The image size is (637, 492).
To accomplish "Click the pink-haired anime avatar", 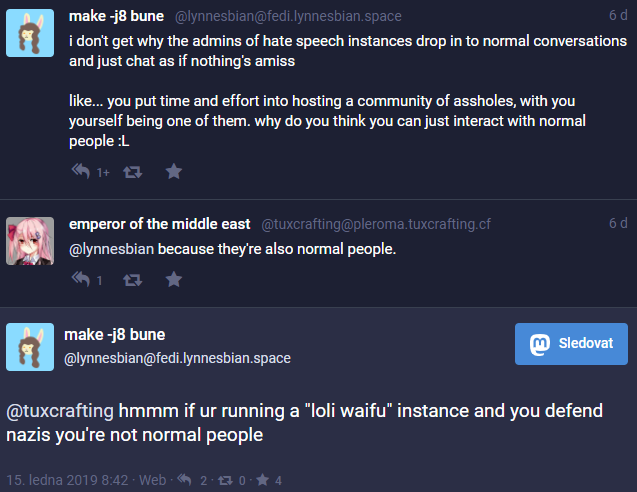I will (x=30, y=241).
